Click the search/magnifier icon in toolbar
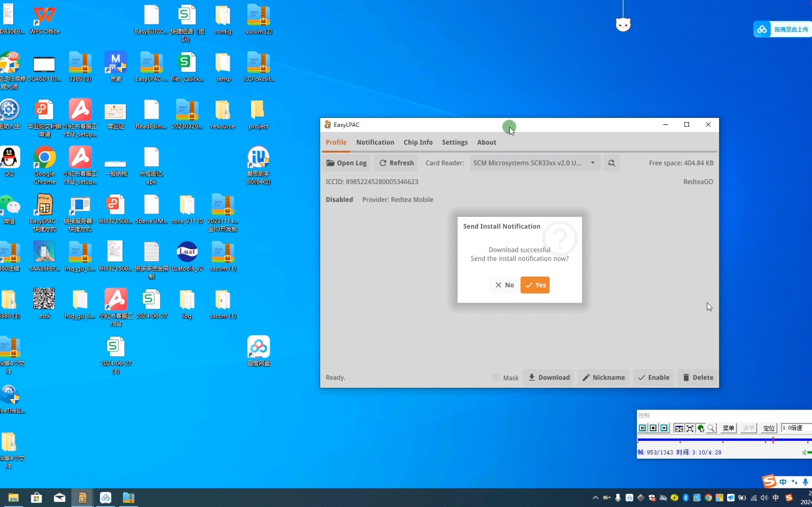812x507 pixels. tap(611, 162)
